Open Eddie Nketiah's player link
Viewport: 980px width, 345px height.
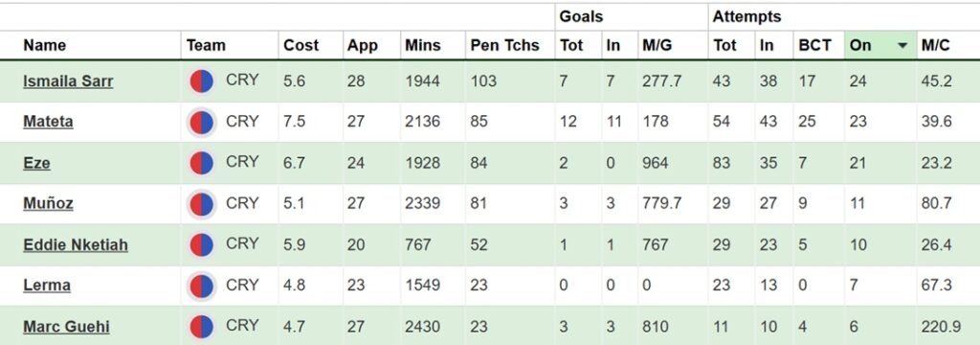(x=76, y=244)
